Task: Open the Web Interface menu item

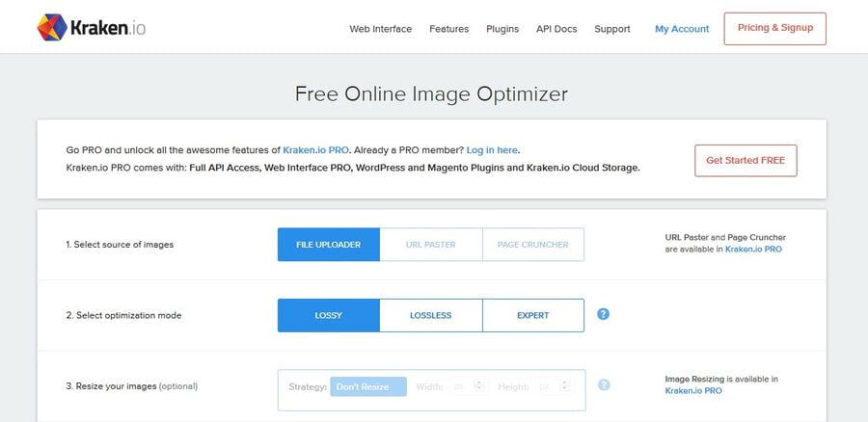Action: pos(380,29)
